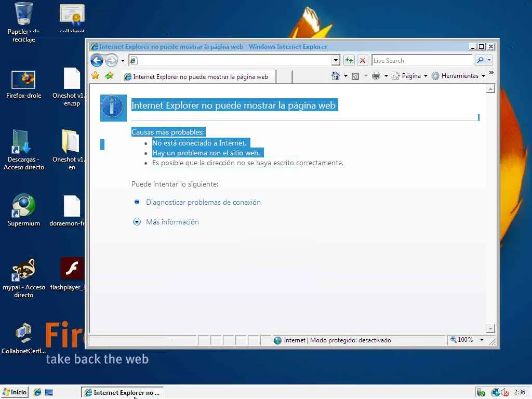Click the 'Causas más probables:' heading
Image resolution: width=532 pixels, height=399 pixels.
click(168, 132)
